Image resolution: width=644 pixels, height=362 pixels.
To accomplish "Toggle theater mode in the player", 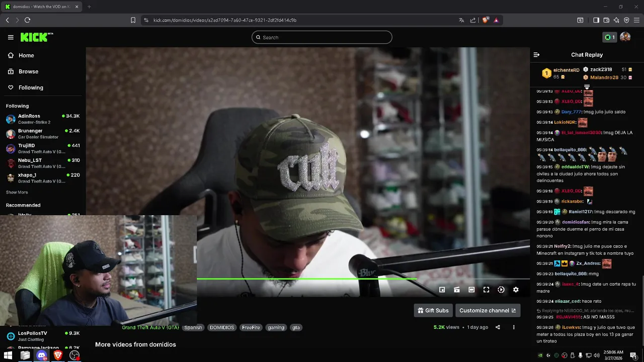I will 471,290.
